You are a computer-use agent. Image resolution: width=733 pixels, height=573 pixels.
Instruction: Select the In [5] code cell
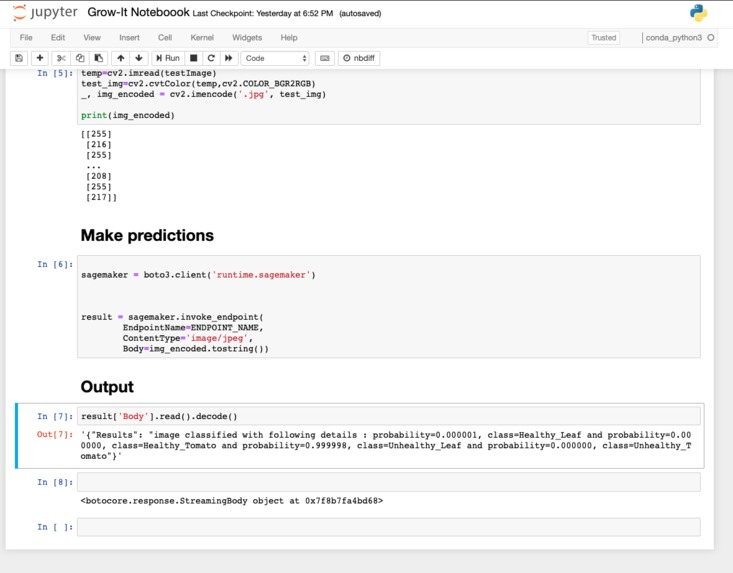tap(388, 96)
